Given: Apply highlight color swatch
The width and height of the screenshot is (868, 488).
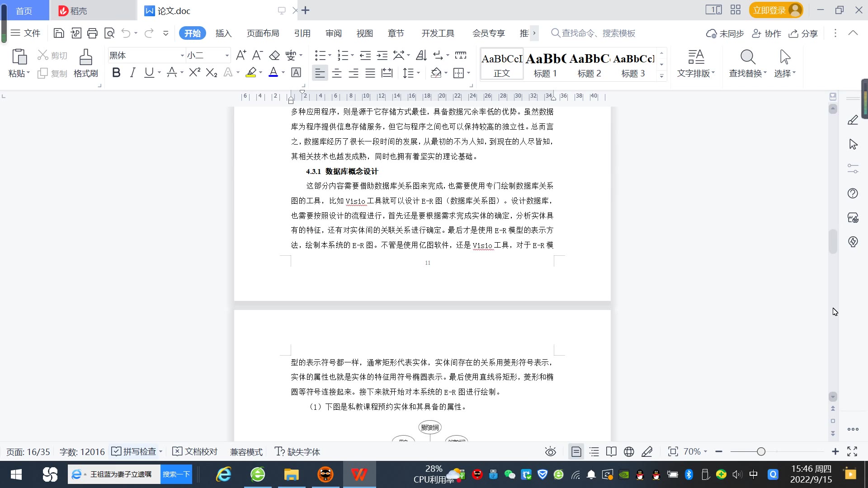Looking at the screenshot, I should click(x=251, y=72).
